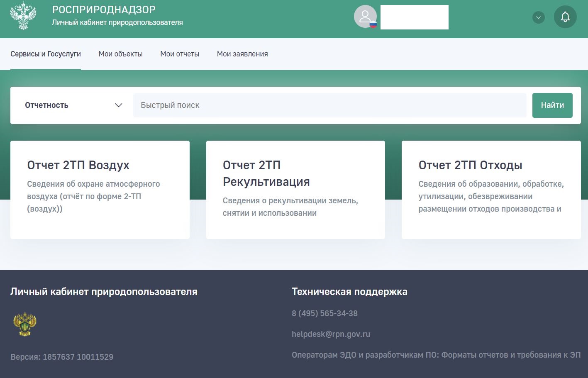Click the helpdesk@rpn.gov.ru email link
This screenshot has width=588, height=378.
tap(331, 334)
